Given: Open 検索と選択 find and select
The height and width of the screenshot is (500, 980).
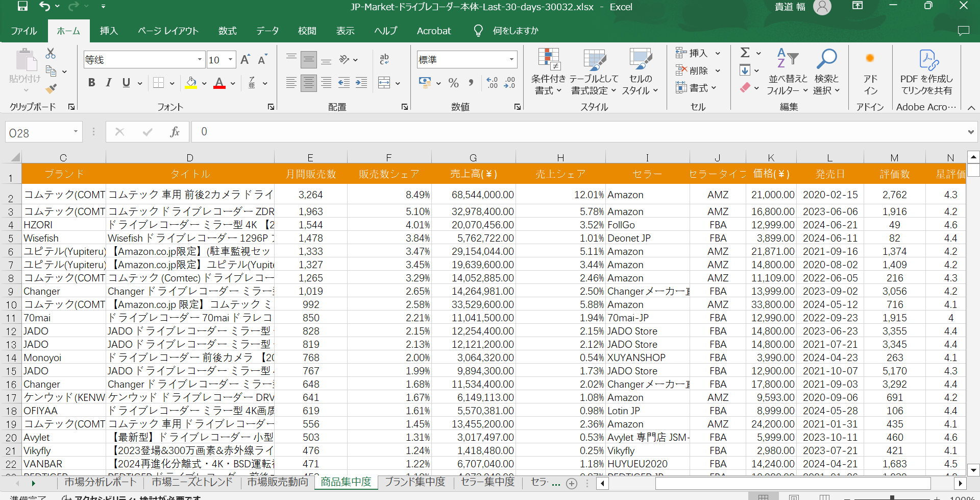Looking at the screenshot, I should coord(826,72).
